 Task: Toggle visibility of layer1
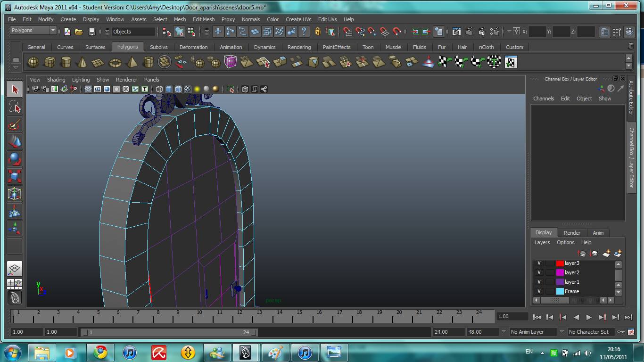tap(539, 282)
